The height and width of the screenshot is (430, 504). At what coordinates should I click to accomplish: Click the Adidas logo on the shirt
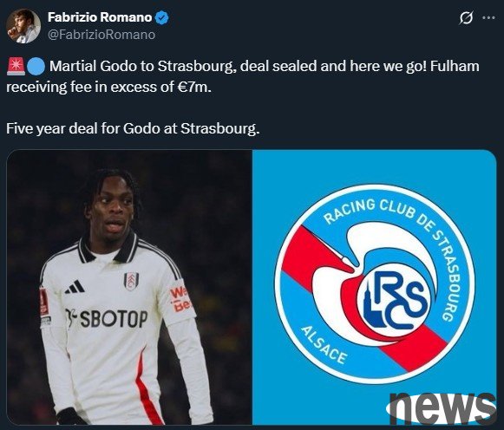75,287
